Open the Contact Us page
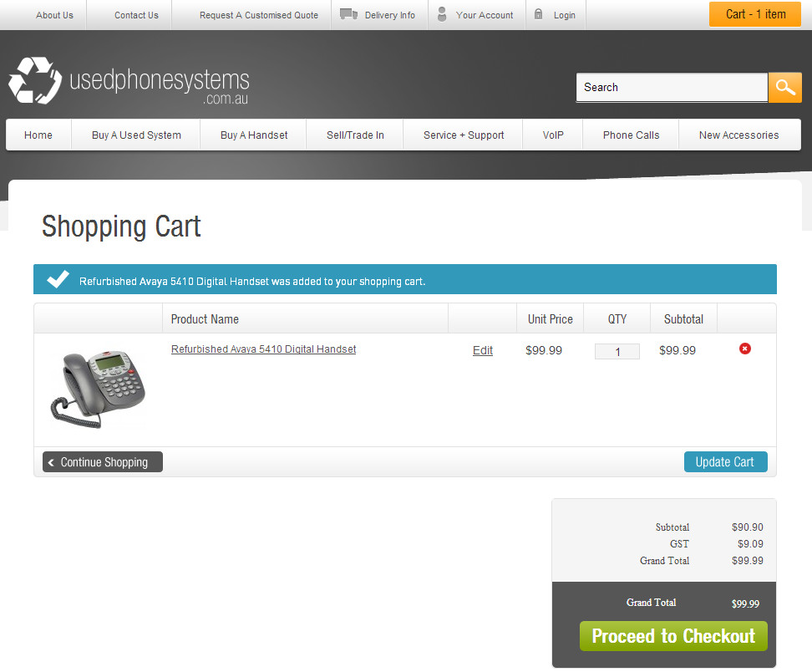 136,15
